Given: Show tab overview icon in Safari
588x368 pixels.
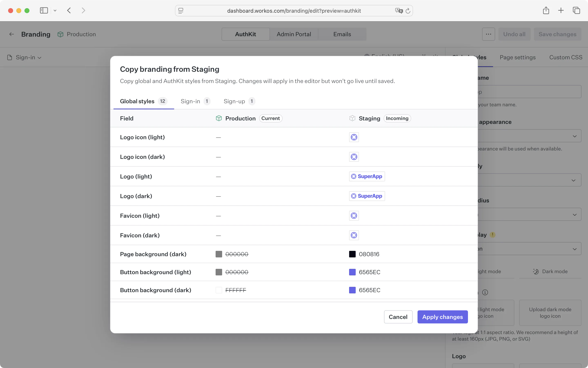Looking at the screenshot, I should click(576, 10).
